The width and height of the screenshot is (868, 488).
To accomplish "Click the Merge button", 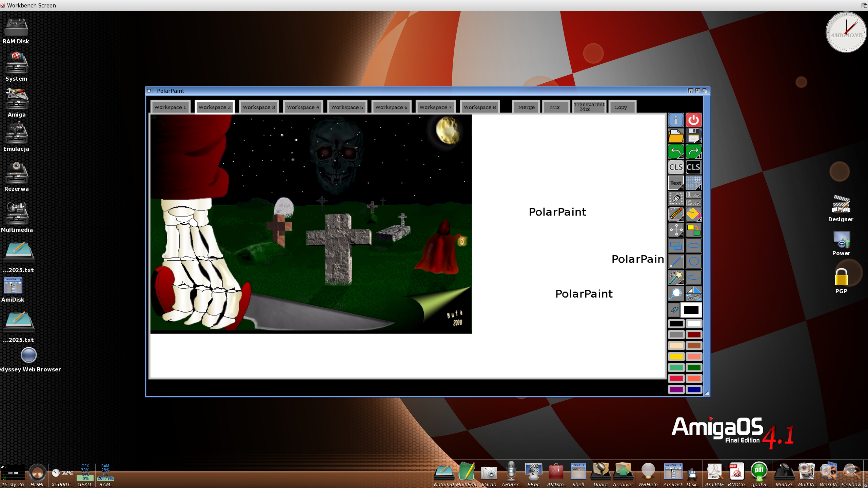I will (526, 107).
